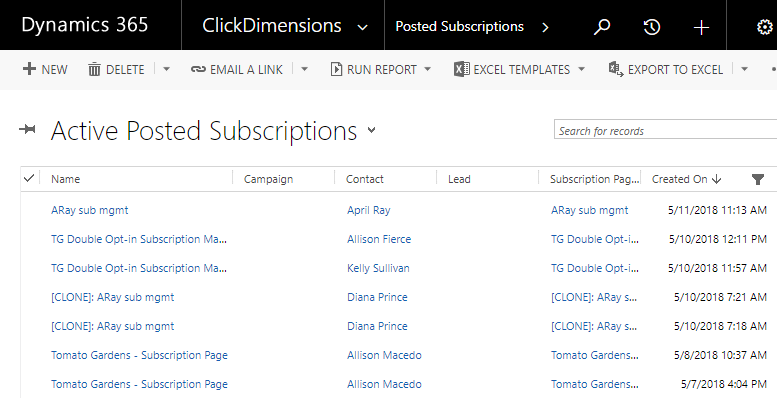777x398 pixels.
Task: Click the EXPORT TO EXCEL icon
Action: click(616, 69)
